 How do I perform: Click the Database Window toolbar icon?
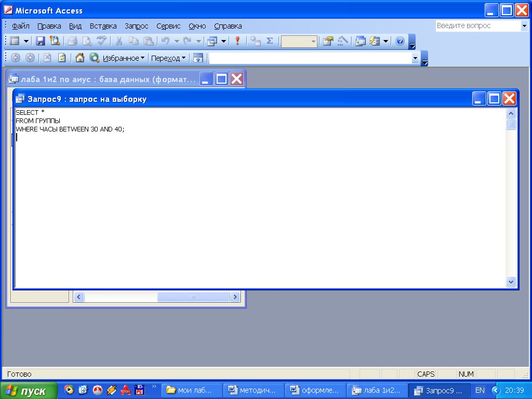point(361,42)
